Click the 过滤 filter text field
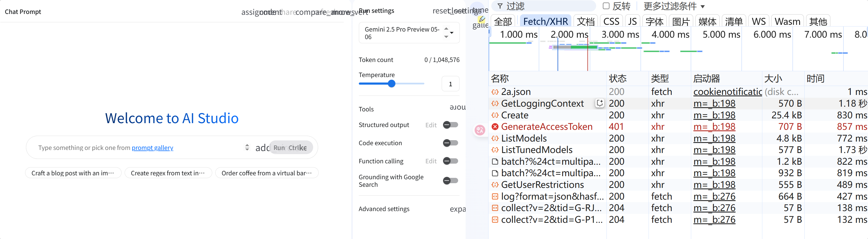868x239 pixels. click(543, 6)
